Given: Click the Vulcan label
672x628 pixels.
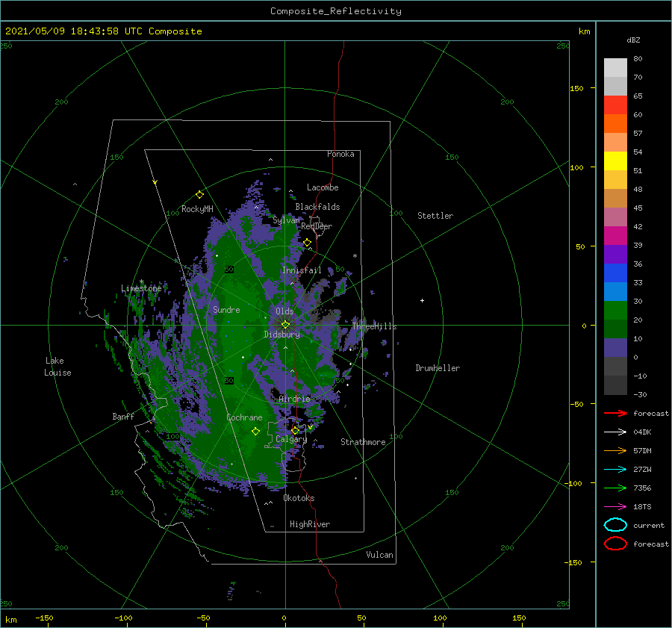Looking at the screenshot, I should click(380, 555).
